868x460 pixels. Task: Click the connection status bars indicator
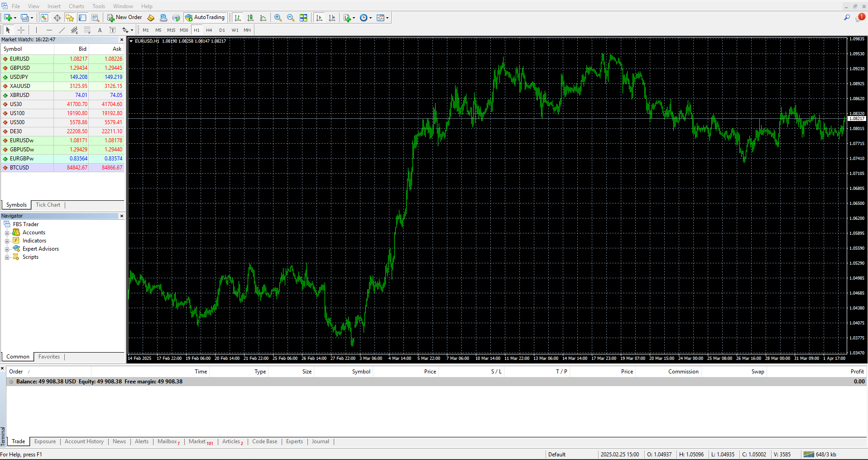(x=809, y=454)
